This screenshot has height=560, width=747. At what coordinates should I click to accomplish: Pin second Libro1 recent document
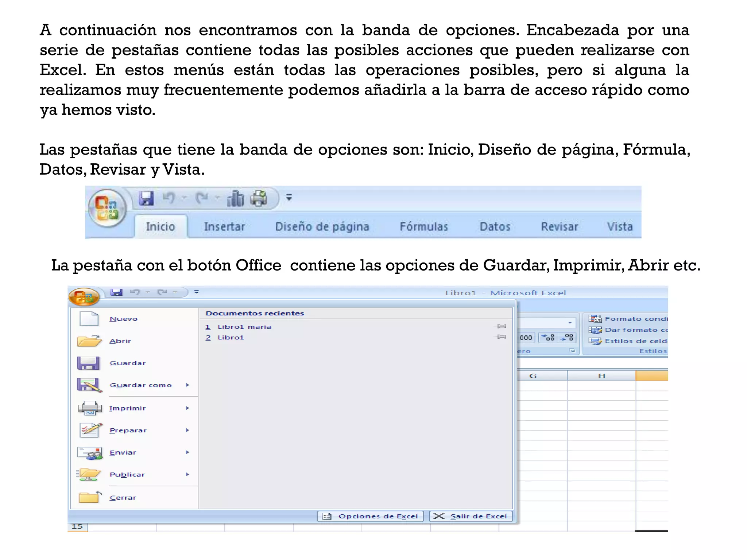tap(500, 337)
